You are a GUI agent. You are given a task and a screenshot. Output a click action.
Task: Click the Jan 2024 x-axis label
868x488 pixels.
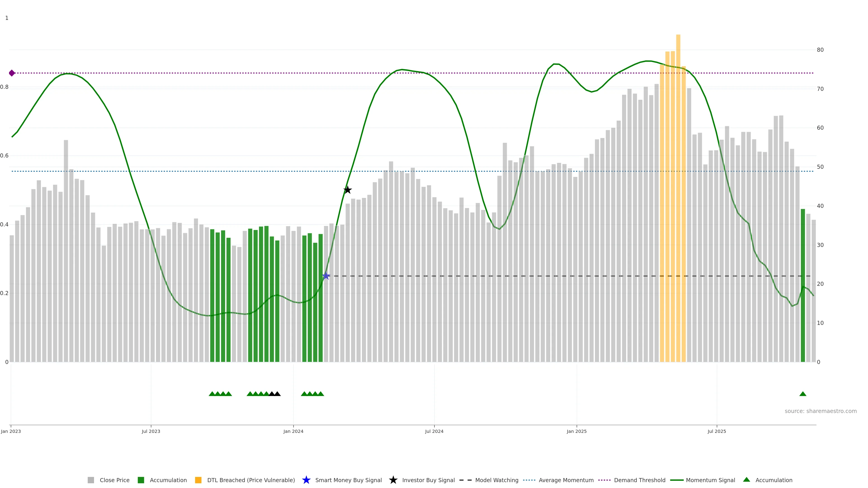tap(293, 431)
